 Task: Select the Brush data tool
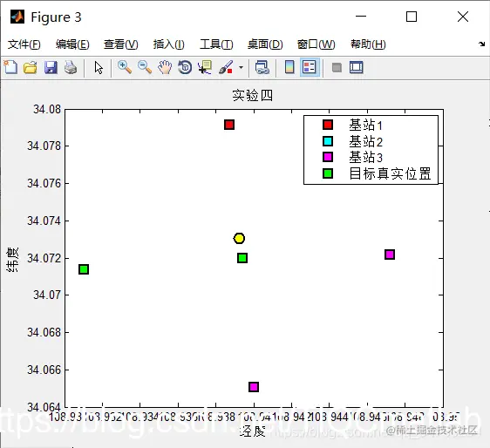(226, 67)
